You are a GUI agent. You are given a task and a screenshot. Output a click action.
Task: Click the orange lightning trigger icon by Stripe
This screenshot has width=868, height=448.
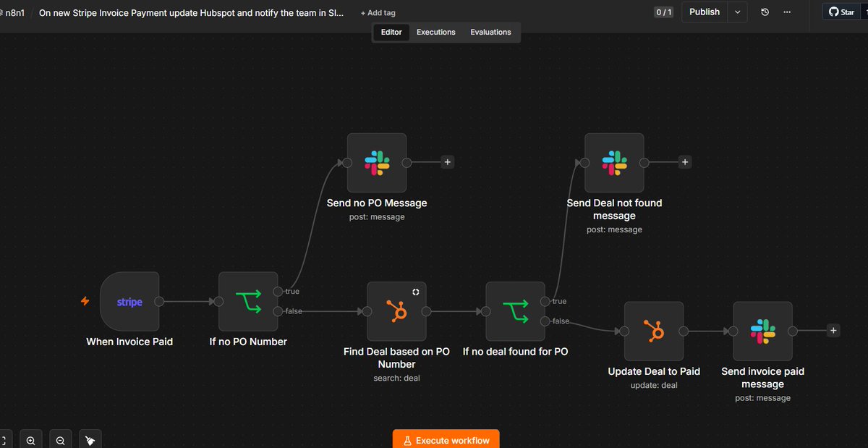(85, 301)
